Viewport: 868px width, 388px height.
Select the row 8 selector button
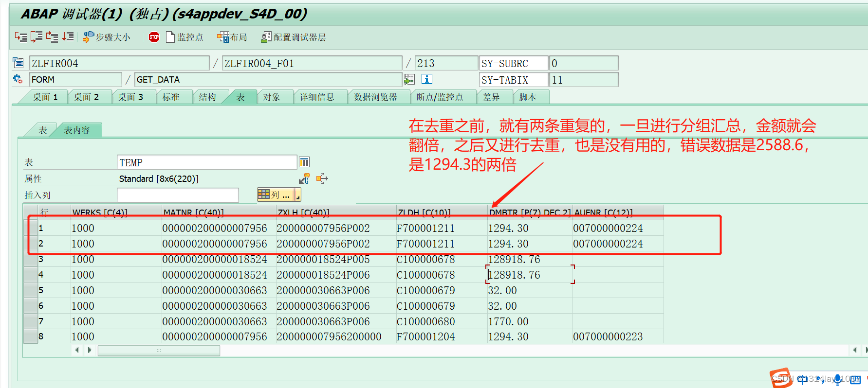[31, 336]
